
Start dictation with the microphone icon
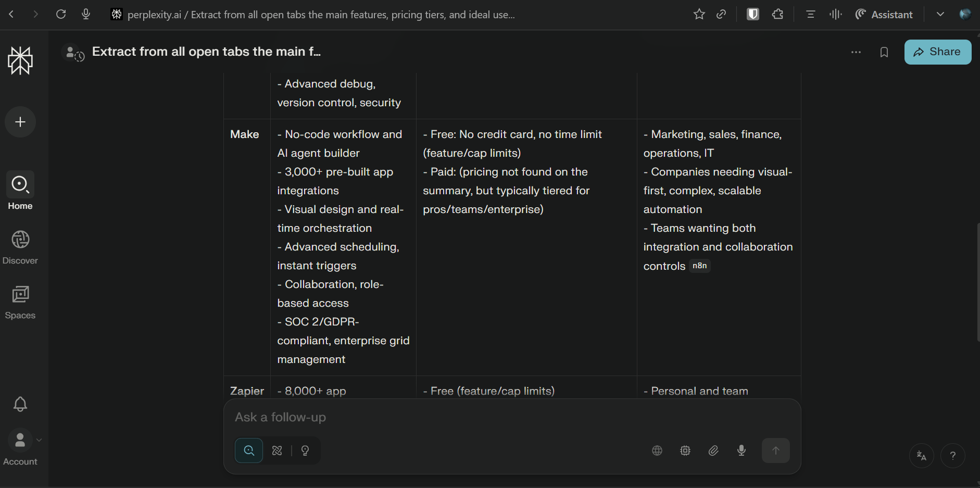(x=742, y=451)
